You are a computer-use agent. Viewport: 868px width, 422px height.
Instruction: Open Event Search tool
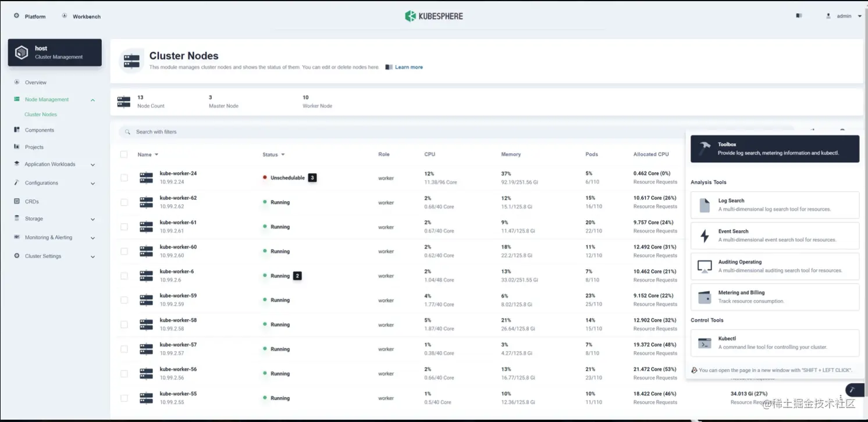coord(774,235)
